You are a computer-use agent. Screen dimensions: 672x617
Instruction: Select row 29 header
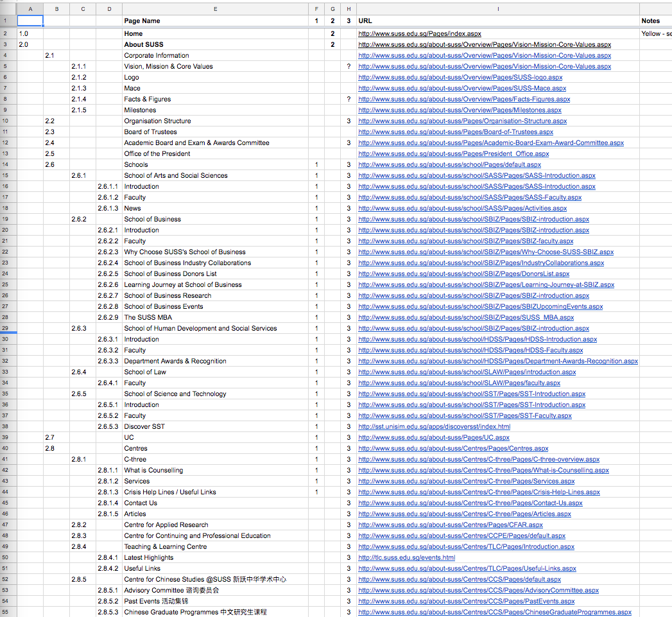coord(5,328)
